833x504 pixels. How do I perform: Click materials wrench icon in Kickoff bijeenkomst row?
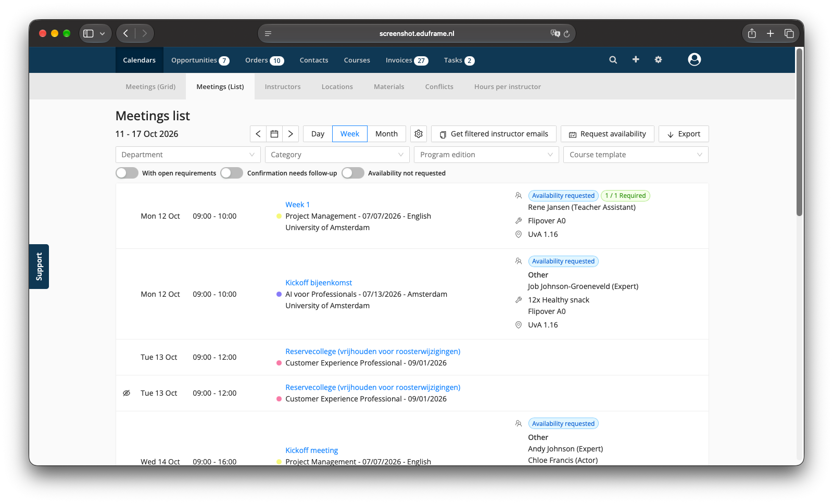click(519, 300)
